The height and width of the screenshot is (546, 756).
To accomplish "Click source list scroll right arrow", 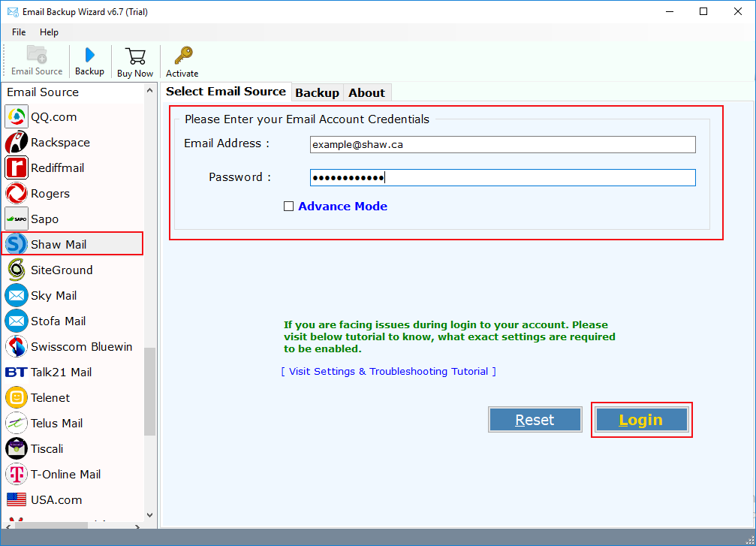I will tap(137, 526).
